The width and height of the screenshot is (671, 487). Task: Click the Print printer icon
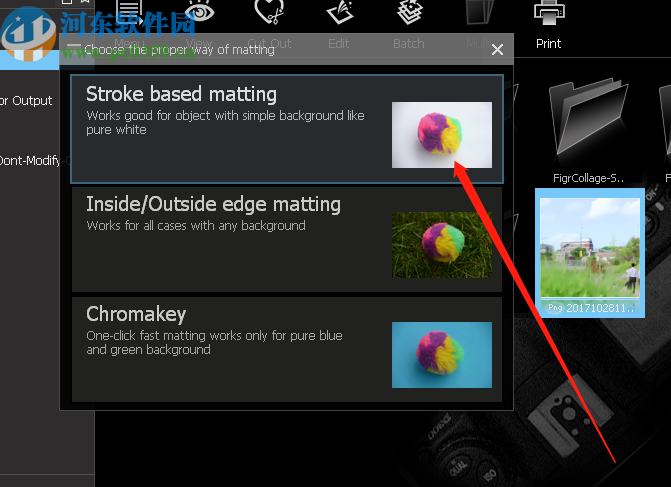tap(549, 13)
